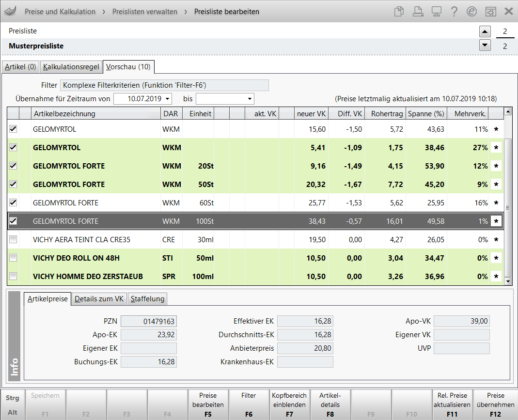This screenshot has height=420, width=518.
Task: Go to next Preisliste with down arrow
Action: click(x=485, y=45)
